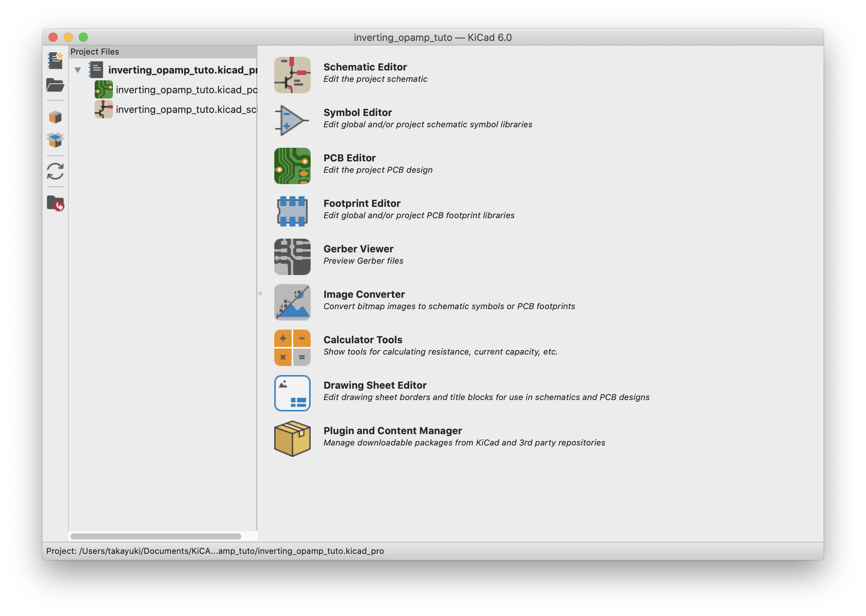Launch the Symbol Editor op-amp icon
866x616 pixels.
point(292,120)
